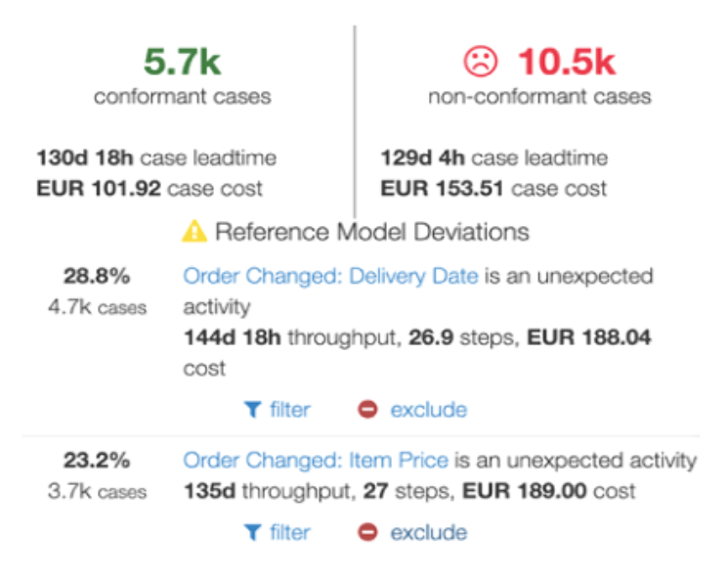Click the Reference Model Deviations heading

[372, 232]
